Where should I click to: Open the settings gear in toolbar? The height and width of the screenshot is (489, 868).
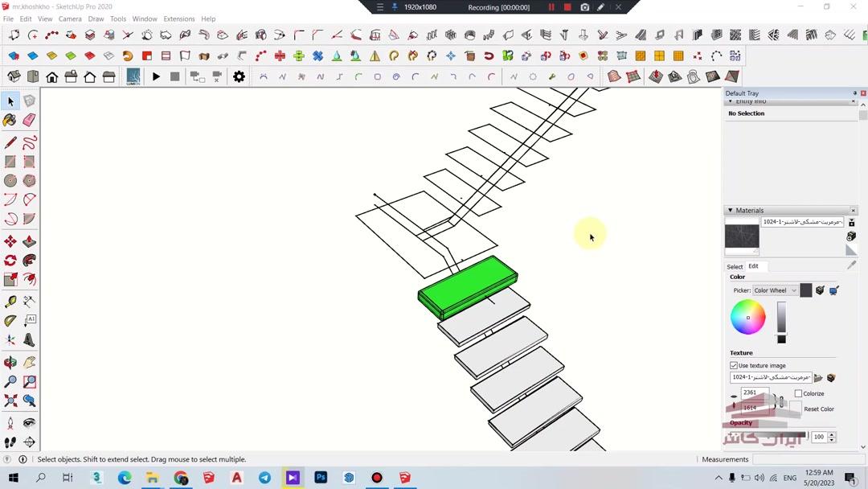point(239,76)
